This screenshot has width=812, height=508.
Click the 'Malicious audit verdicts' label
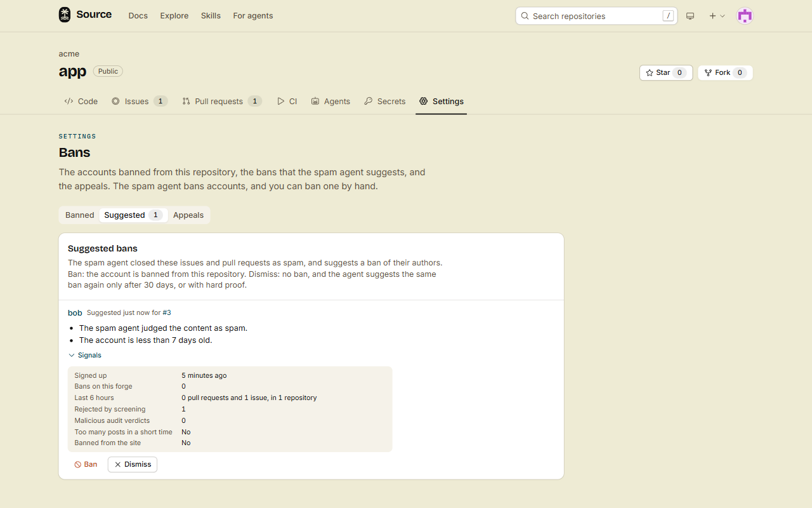pos(112,420)
